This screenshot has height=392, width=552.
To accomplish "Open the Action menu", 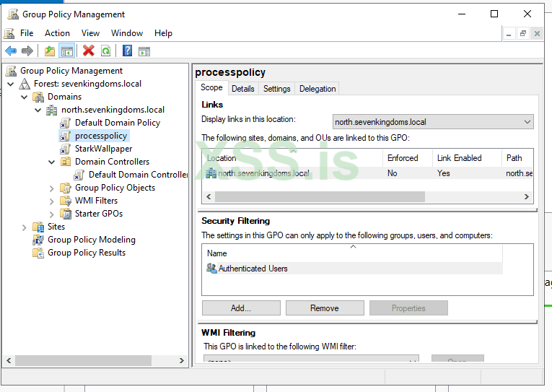I will tap(57, 33).
